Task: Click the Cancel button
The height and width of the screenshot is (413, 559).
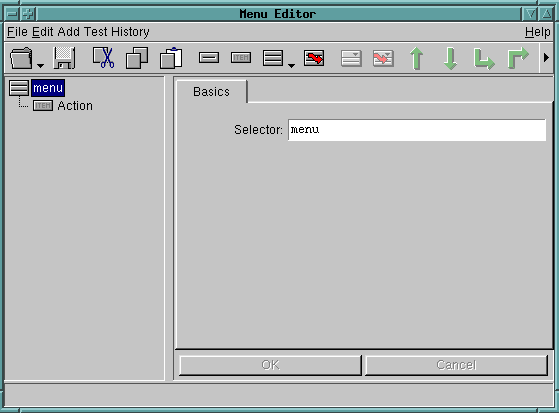Action: [456, 365]
